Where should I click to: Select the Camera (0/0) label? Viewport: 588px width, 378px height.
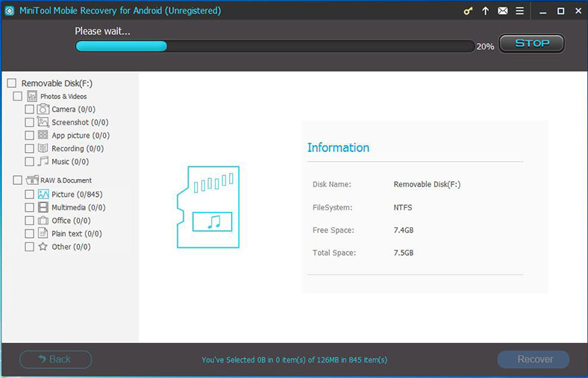point(73,110)
